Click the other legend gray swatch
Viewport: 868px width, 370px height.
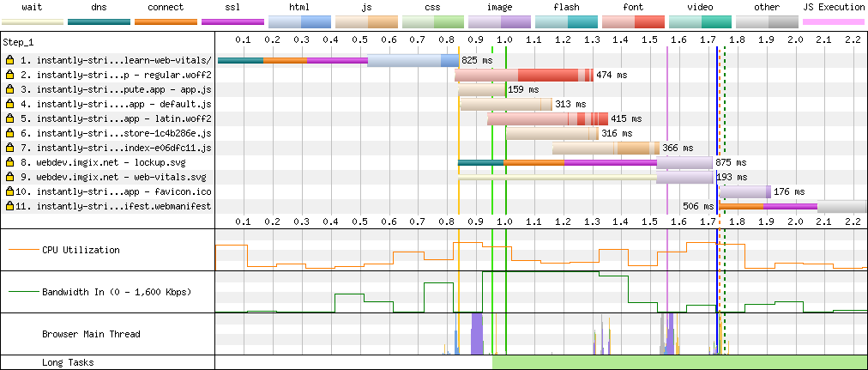tap(767, 22)
